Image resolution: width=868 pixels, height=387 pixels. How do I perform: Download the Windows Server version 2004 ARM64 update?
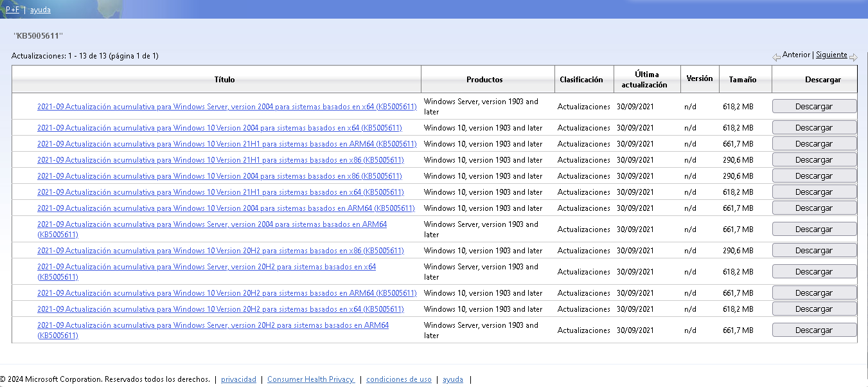coord(814,230)
